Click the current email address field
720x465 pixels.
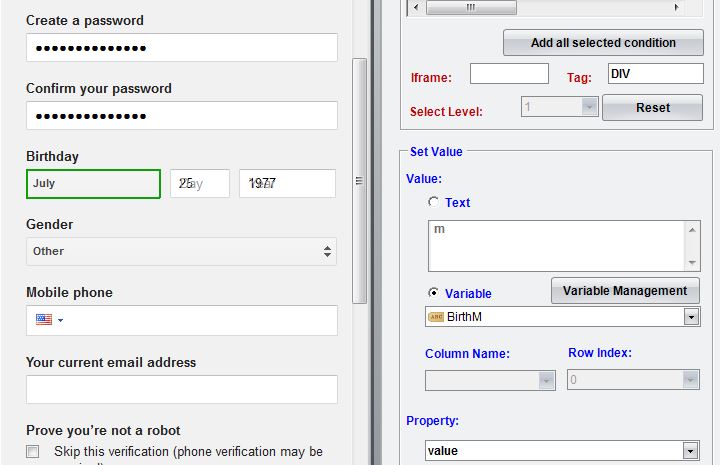181,389
